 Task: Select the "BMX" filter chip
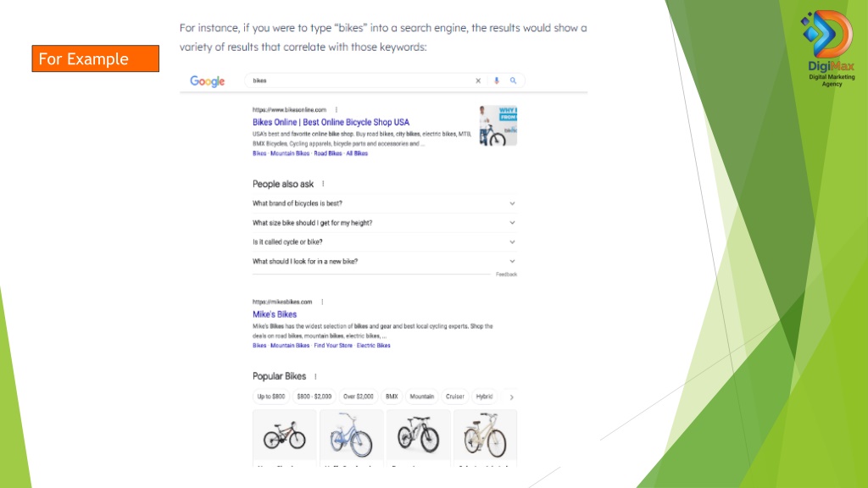pos(392,396)
